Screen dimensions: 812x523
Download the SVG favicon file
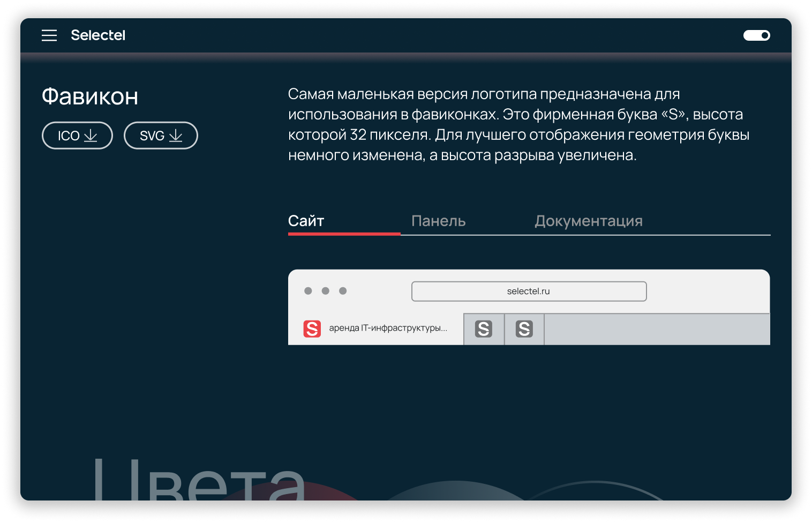(x=161, y=136)
